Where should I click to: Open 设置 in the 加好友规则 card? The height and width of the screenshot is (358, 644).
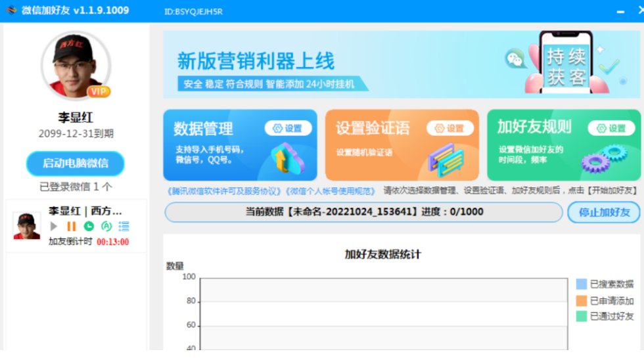(611, 129)
